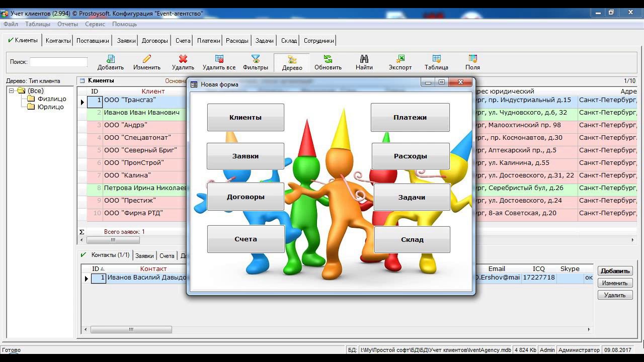644x362 pixels.
Task: Click Удалить button in the contacts panel
Action: point(615,295)
